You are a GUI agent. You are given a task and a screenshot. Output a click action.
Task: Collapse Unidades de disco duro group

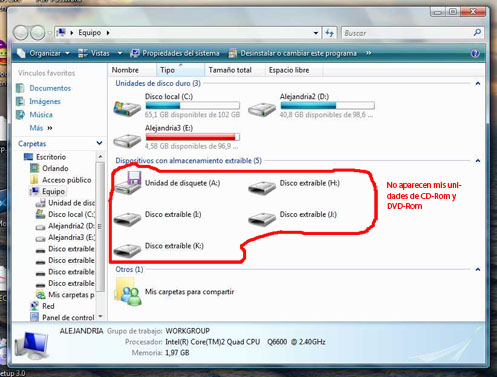[x=478, y=84]
